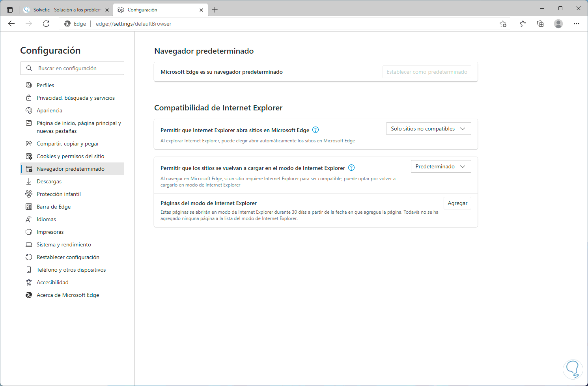588x386 pixels.
Task: Open a new tab with plus button
Action: (x=215, y=10)
